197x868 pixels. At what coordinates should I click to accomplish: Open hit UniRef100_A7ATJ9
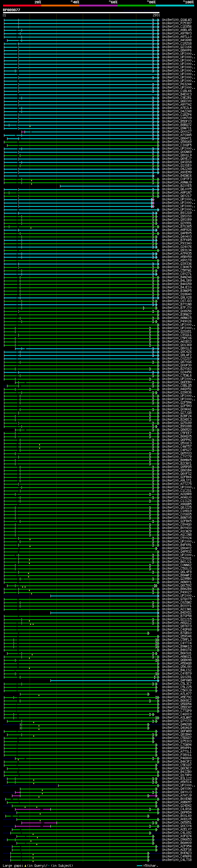click(177, 796)
